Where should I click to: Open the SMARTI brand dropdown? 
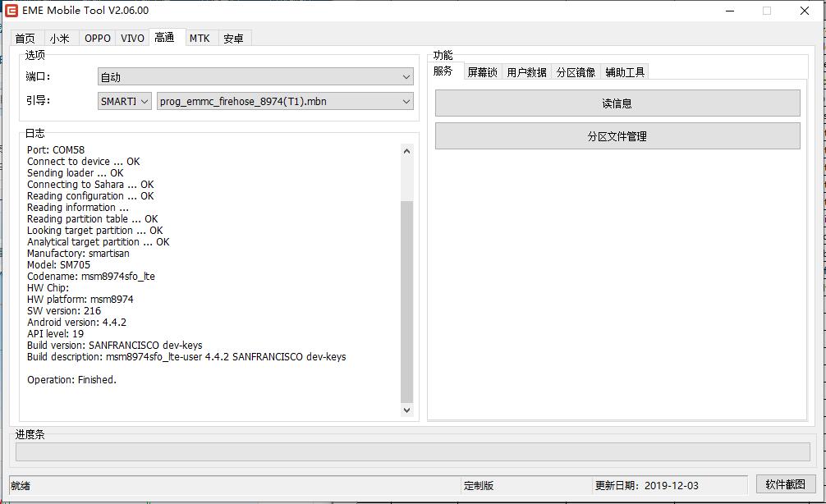125,101
